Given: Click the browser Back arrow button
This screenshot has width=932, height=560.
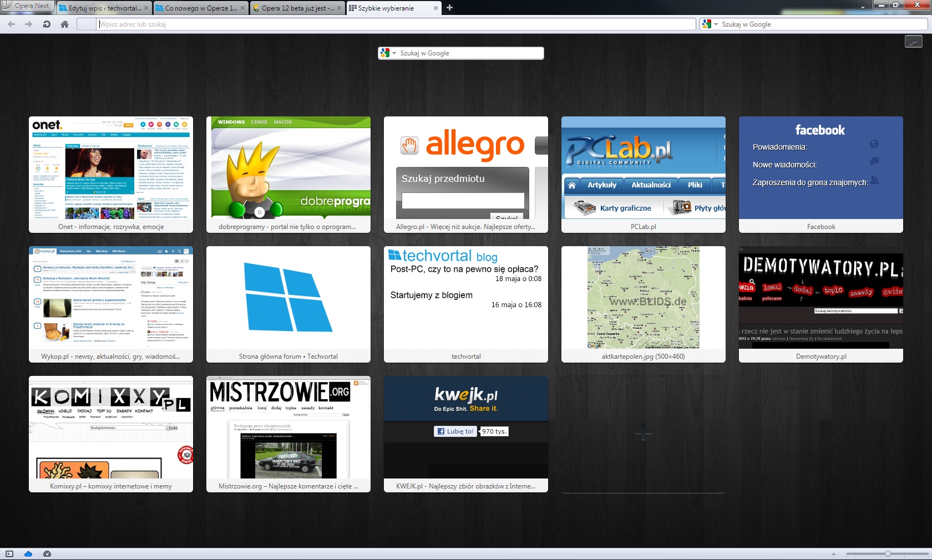Looking at the screenshot, I should (11, 24).
